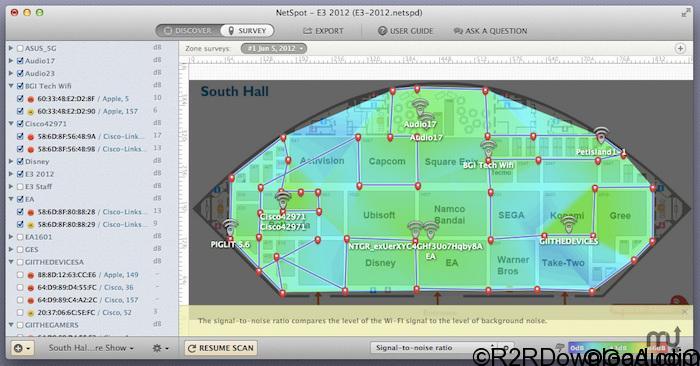Click the SEGA booth on the map

511,215
